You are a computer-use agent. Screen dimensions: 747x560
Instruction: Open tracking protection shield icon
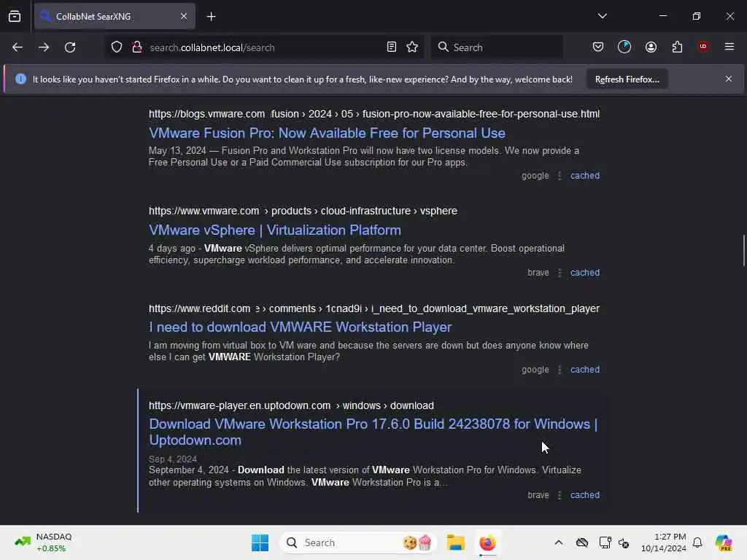(117, 47)
